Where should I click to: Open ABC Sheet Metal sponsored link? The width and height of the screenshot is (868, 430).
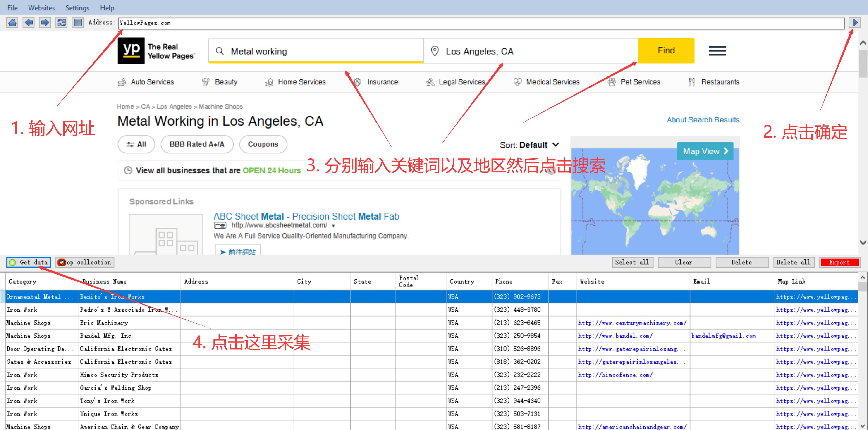306,216
